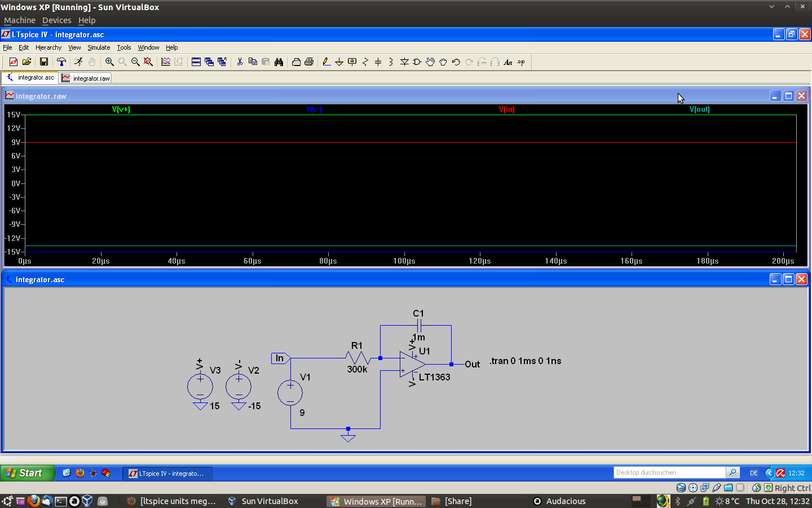Select the Drag hand tool
The width and height of the screenshot is (812, 508).
click(443, 62)
